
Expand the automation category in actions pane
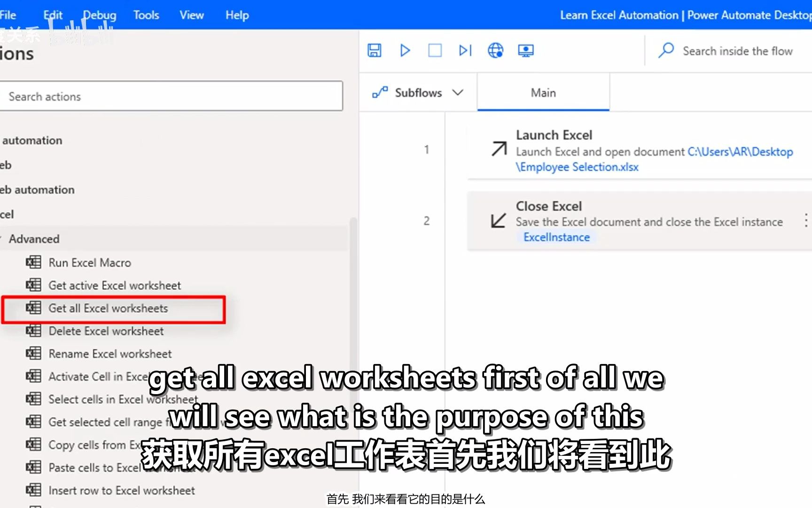click(31, 140)
